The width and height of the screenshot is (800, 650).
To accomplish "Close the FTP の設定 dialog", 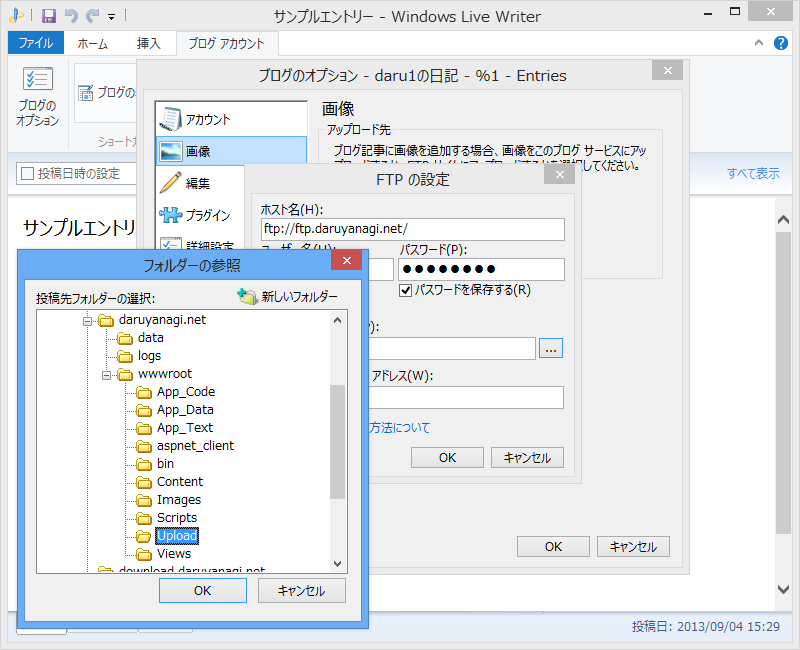I will pos(559,174).
